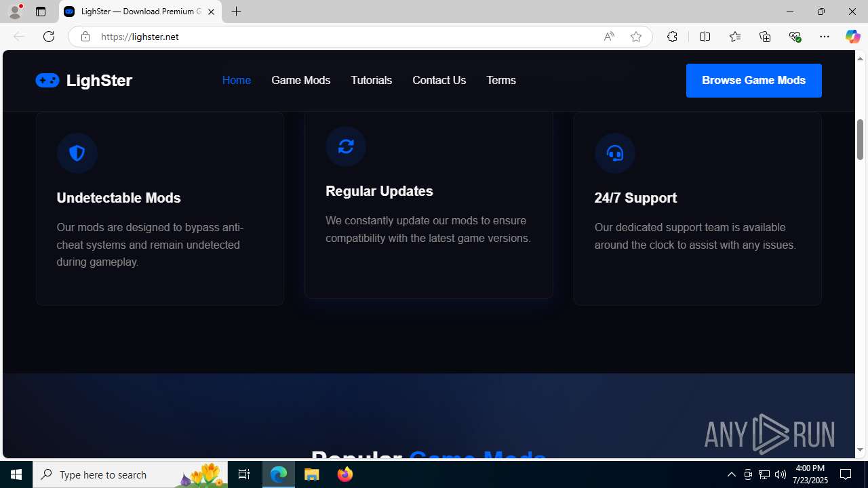
Task: Click the Undetectable Mods heading
Action: pos(119,198)
